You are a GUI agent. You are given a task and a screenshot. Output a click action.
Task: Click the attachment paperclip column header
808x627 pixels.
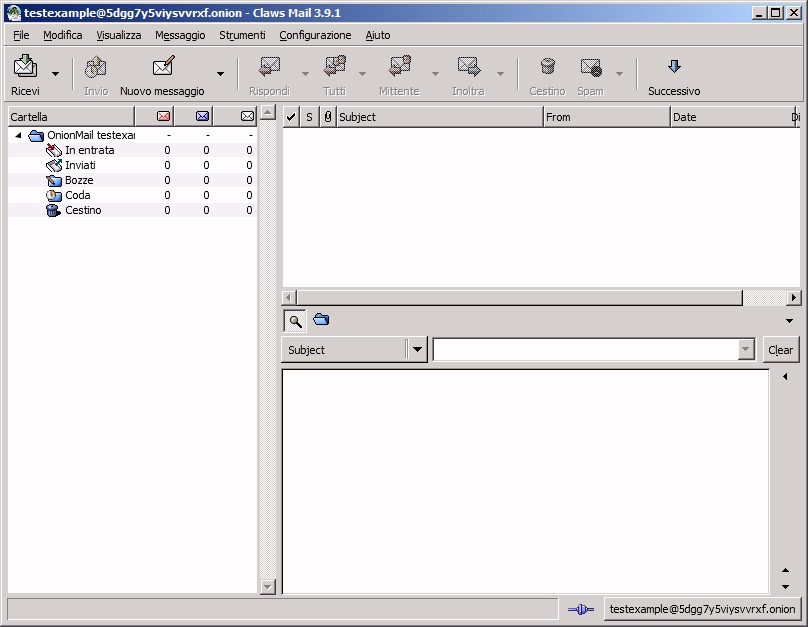[327, 117]
